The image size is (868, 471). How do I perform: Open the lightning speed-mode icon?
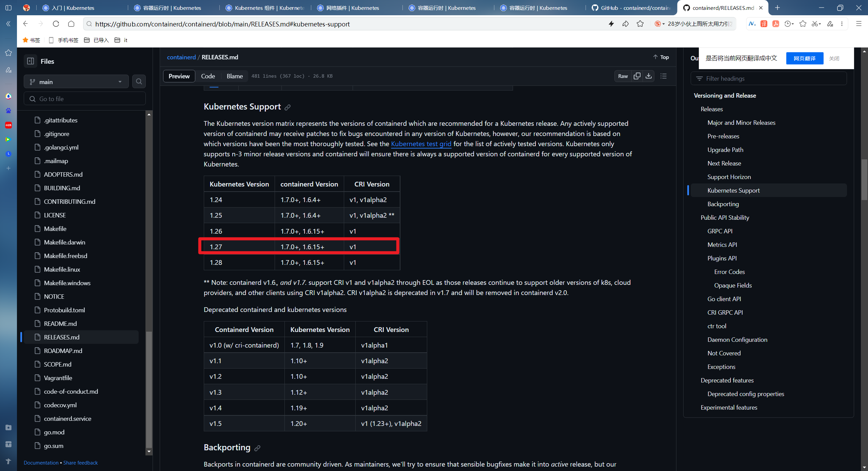click(x=611, y=24)
